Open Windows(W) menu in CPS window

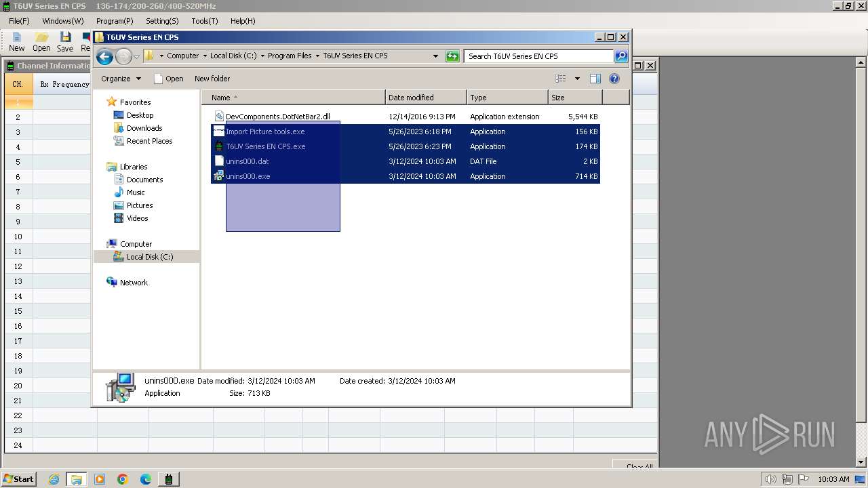(63, 21)
